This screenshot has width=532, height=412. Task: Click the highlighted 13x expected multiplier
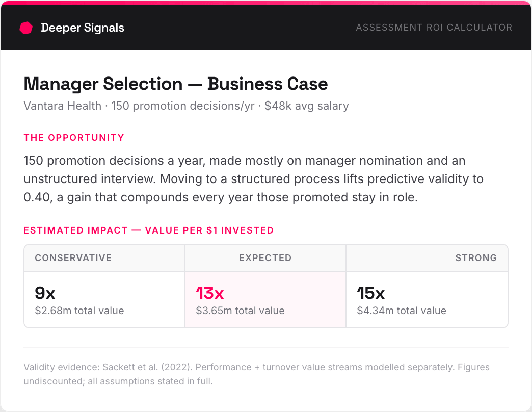(209, 293)
